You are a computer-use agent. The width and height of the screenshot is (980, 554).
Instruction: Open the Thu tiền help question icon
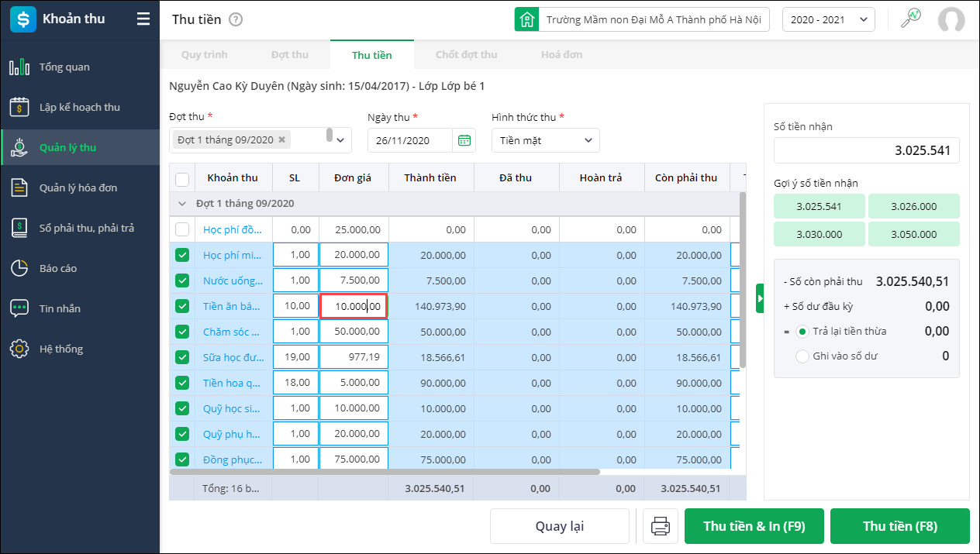coord(236,19)
